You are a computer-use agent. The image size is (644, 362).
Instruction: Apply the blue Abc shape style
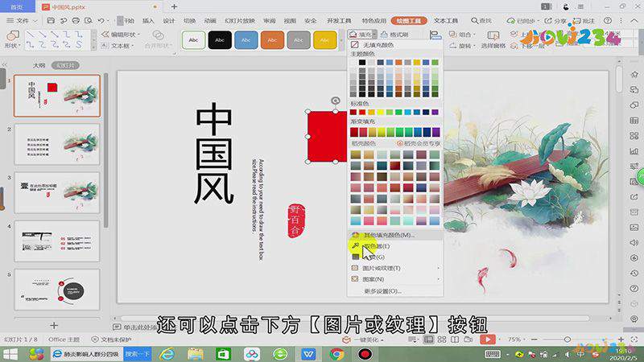246,39
